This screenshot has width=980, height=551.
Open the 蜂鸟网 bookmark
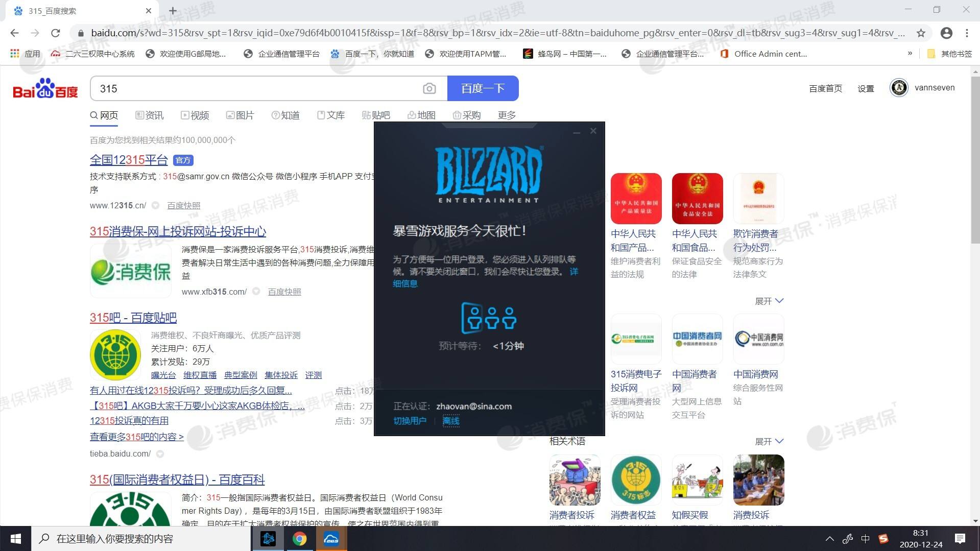(565, 54)
